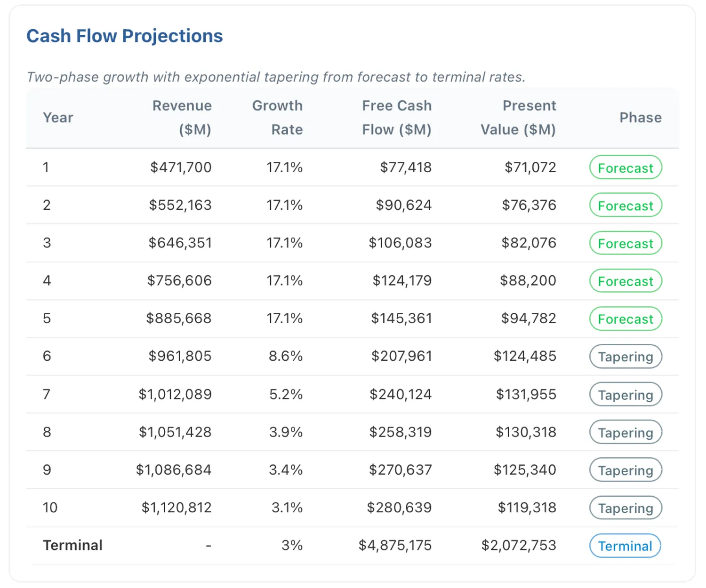Click the two-phase growth description text

coord(276,77)
